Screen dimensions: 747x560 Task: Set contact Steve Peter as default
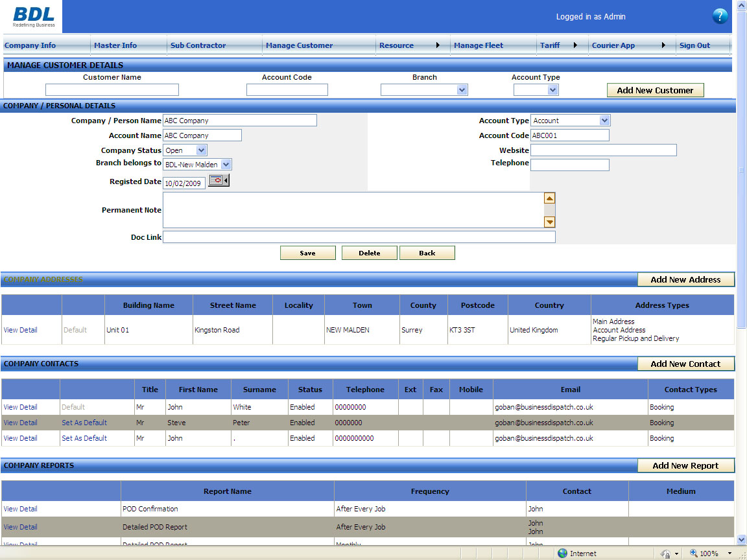(x=84, y=423)
